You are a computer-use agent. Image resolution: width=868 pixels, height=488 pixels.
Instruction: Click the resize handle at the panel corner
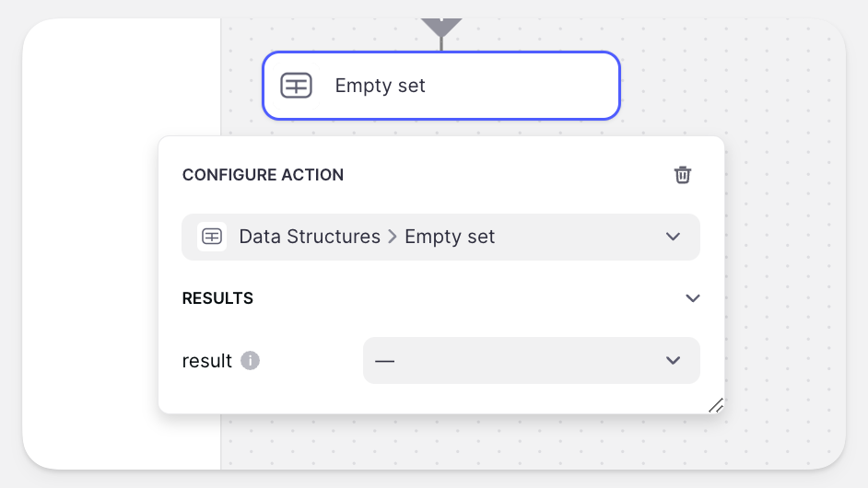pos(715,405)
